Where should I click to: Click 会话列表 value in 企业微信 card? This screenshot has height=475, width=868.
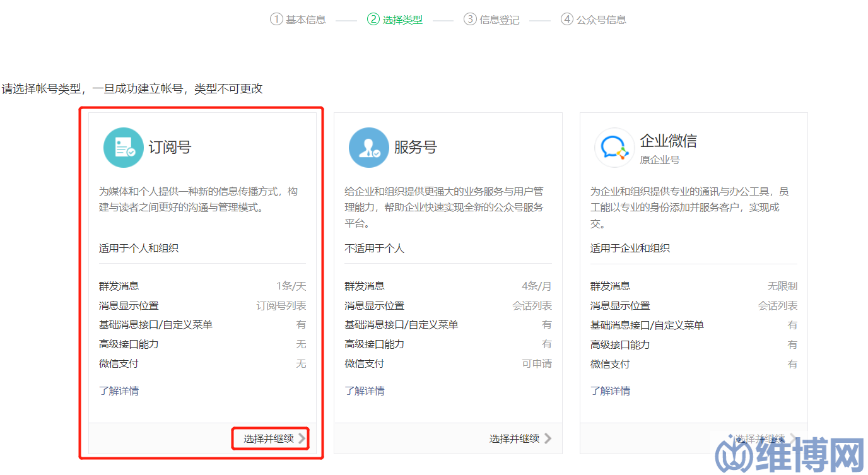coord(778,306)
